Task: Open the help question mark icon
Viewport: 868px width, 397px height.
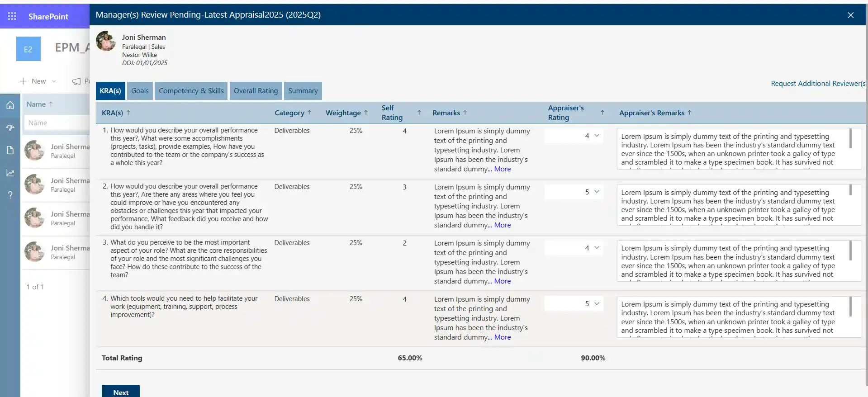Action: (x=10, y=195)
